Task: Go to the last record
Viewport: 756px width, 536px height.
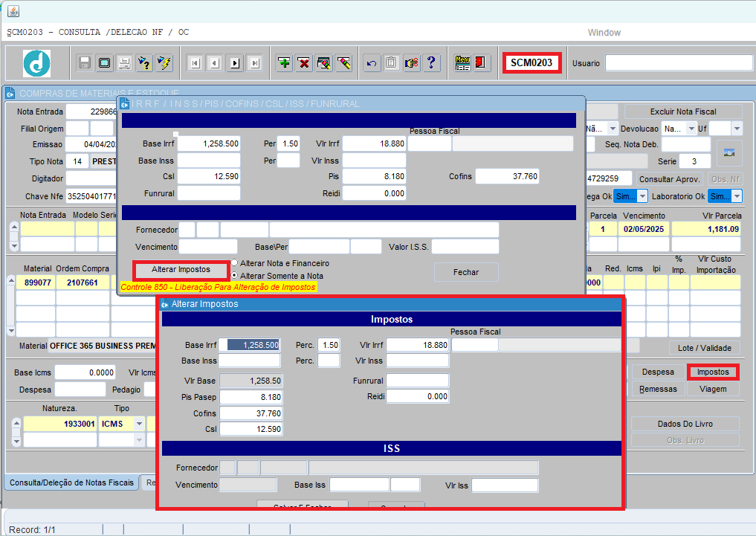Action: click(255, 63)
